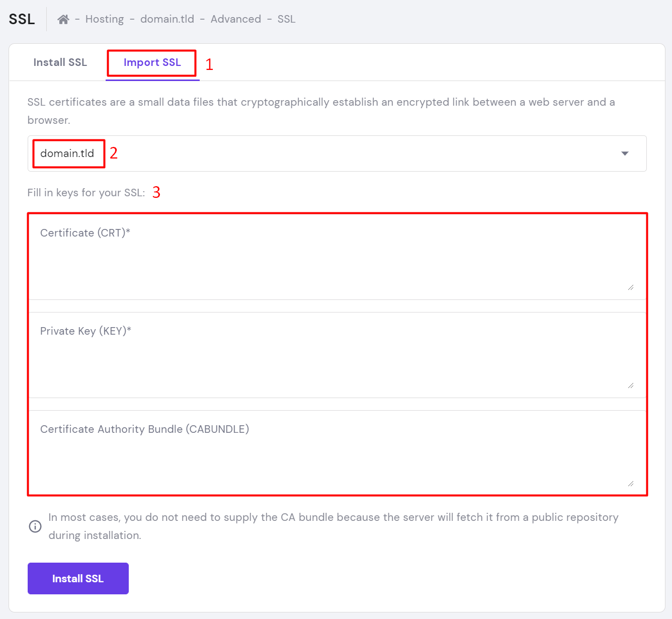The width and height of the screenshot is (672, 619).
Task: Open the domain dropdown arrow
Action: point(625,153)
